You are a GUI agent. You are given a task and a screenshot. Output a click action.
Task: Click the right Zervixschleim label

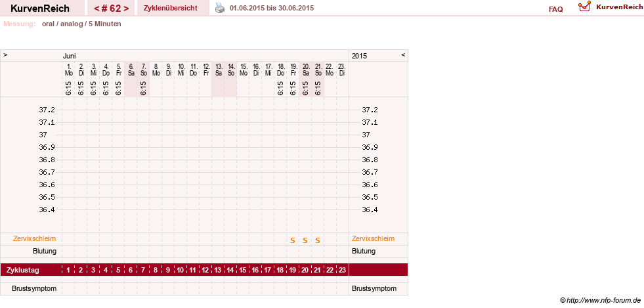point(374,238)
